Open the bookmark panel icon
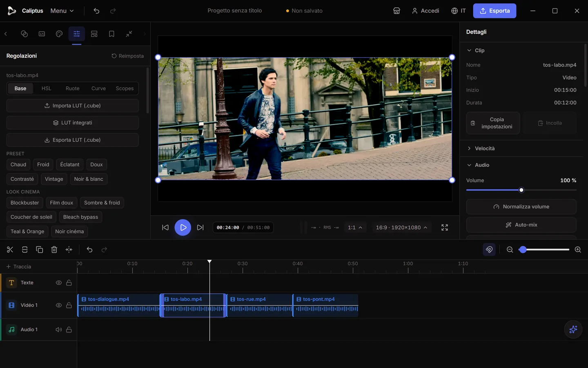This screenshot has width=588, height=368. (x=111, y=34)
